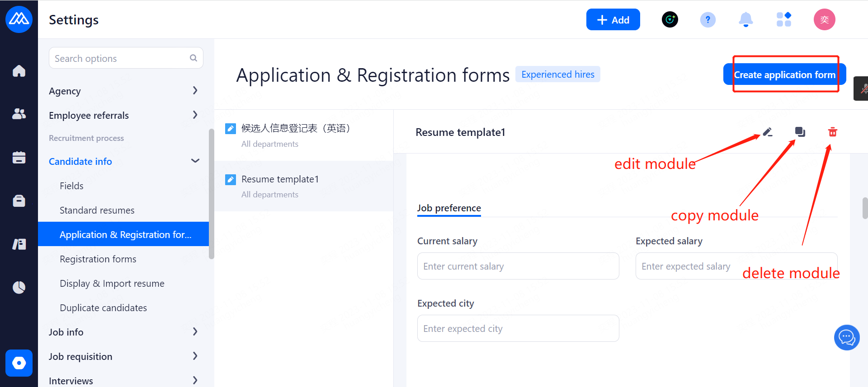Select the Job preference tab
The image size is (868, 387).
[448, 208]
